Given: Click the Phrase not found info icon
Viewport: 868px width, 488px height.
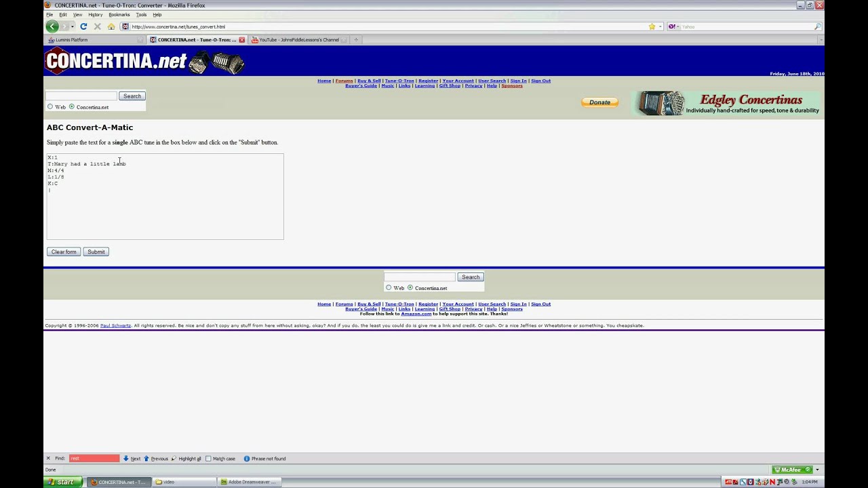Looking at the screenshot, I should tap(247, 458).
